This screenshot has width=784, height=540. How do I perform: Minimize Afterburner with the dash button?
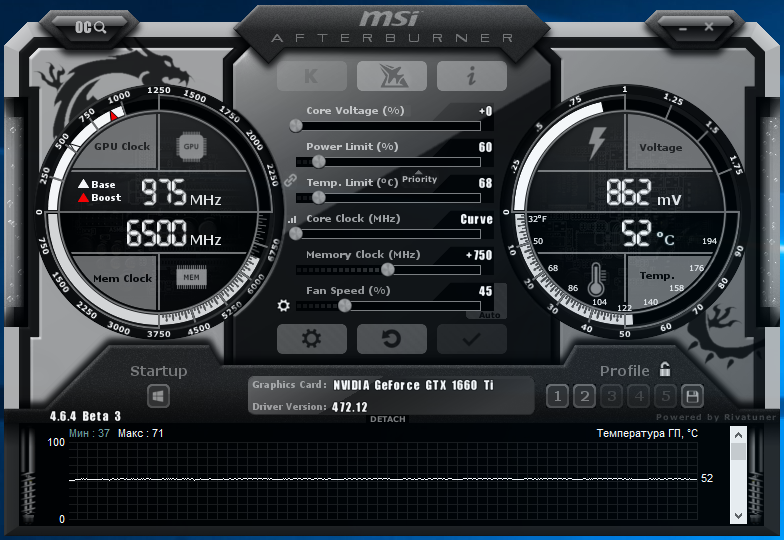pyautogui.click(x=683, y=28)
